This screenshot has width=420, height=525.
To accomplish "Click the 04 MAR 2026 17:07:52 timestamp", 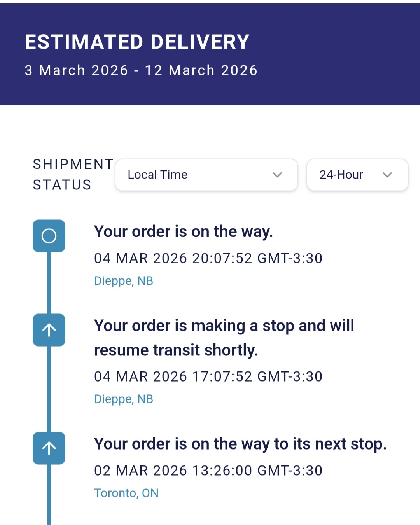I will 208,376.
